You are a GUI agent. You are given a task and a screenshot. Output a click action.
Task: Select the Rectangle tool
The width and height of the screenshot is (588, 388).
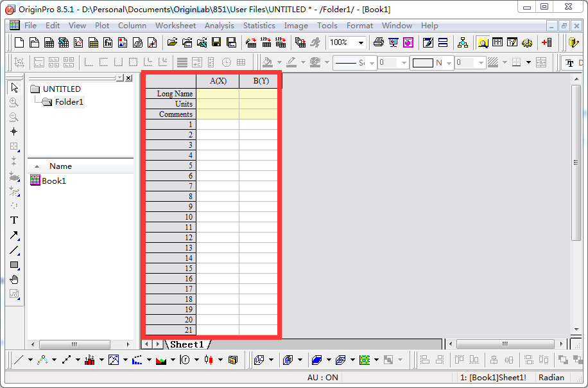tap(14, 265)
